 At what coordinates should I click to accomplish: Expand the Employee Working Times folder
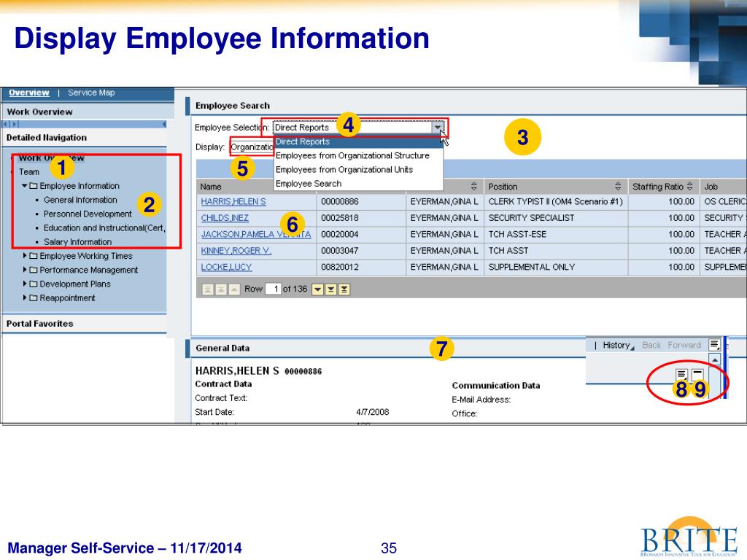tap(25, 256)
